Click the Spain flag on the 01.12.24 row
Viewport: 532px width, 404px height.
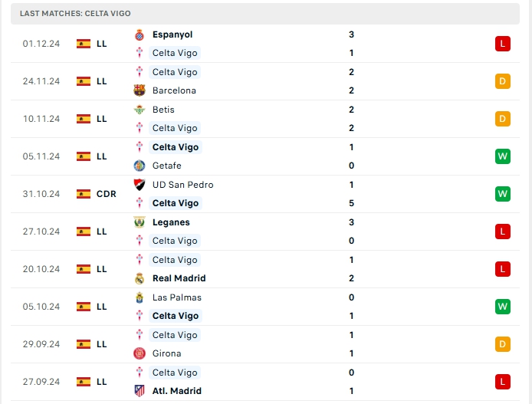click(84, 44)
